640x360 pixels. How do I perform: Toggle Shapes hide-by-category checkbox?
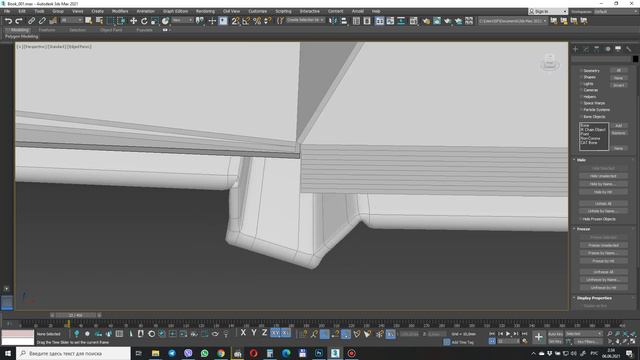point(581,77)
